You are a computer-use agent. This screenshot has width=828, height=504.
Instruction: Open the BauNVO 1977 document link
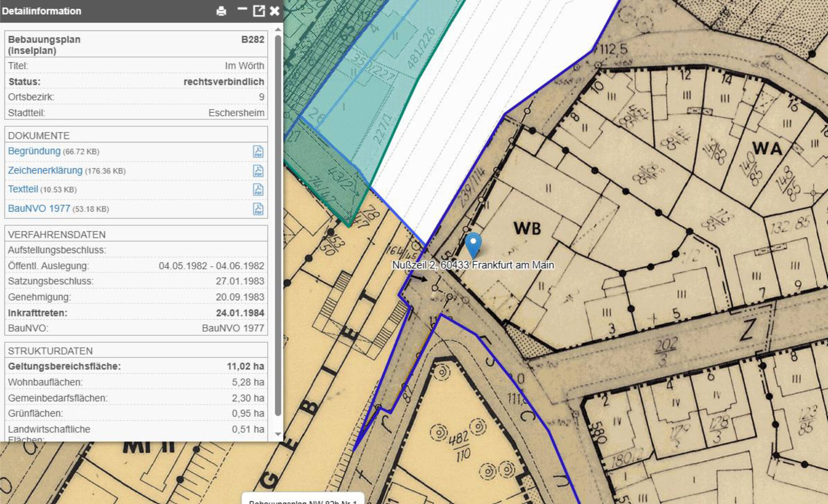(39, 208)
